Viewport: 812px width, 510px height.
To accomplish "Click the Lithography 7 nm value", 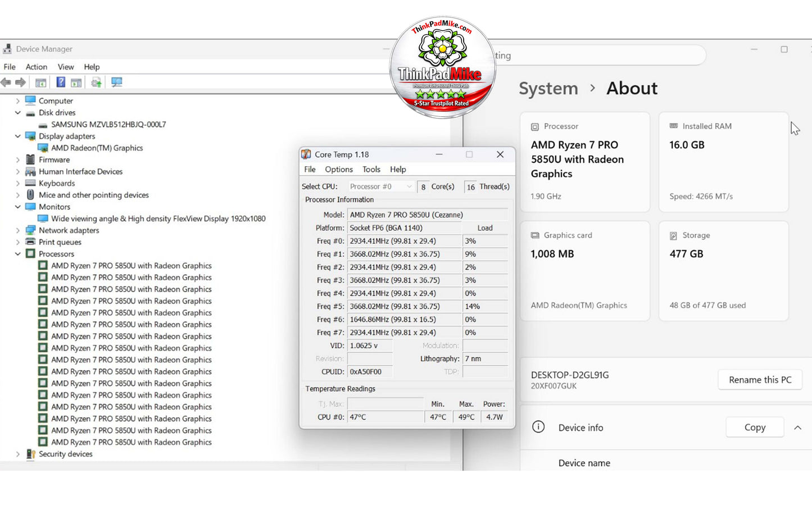I will pos(486,358).
